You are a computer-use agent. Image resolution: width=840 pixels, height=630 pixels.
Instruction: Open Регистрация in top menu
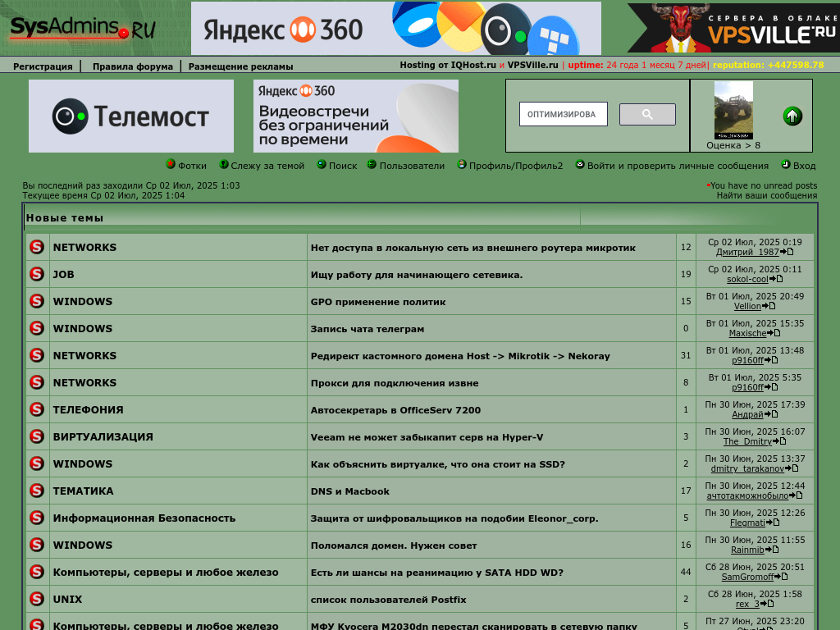[43, 66]
